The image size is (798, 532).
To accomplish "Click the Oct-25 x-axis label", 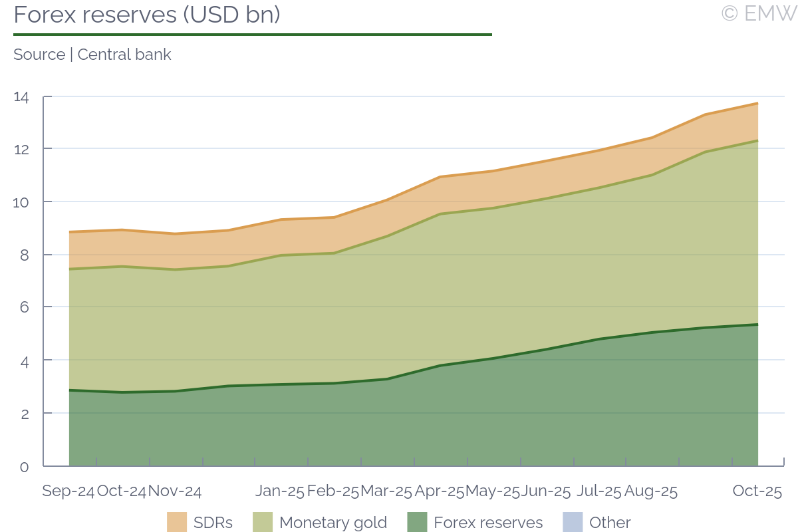I will click(757, 491).
